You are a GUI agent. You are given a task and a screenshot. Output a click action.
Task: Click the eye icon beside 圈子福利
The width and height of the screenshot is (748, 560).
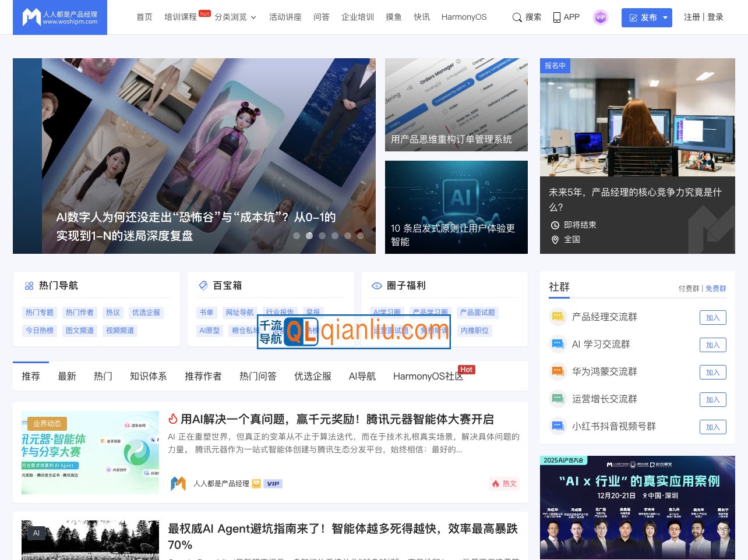(377, 285)
